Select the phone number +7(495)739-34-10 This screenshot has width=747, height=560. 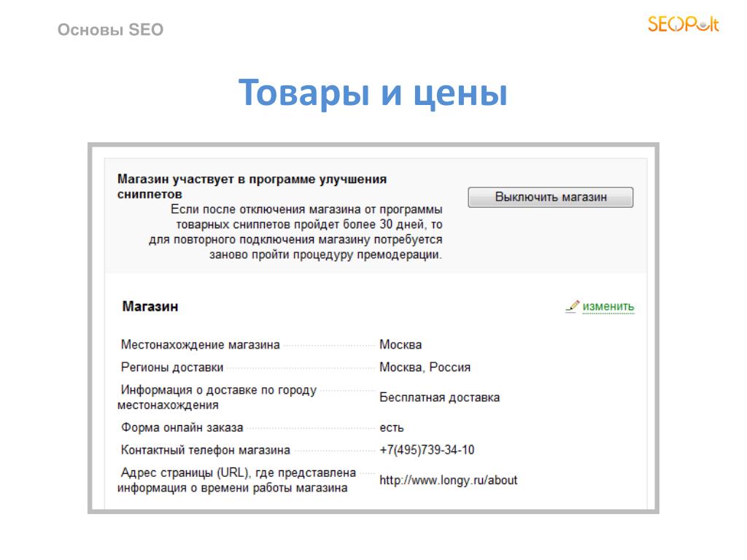coord(426,450)
